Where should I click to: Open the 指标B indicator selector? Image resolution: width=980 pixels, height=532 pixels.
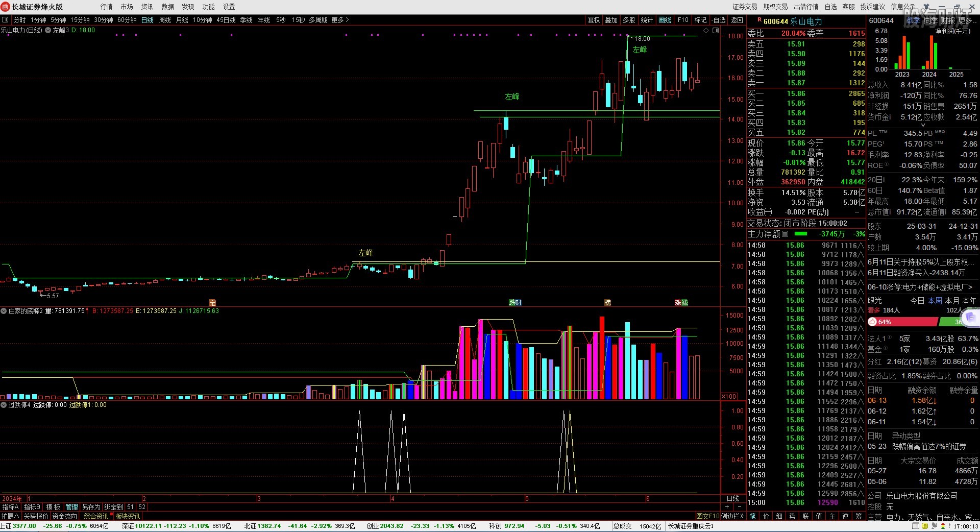(32, 507)
